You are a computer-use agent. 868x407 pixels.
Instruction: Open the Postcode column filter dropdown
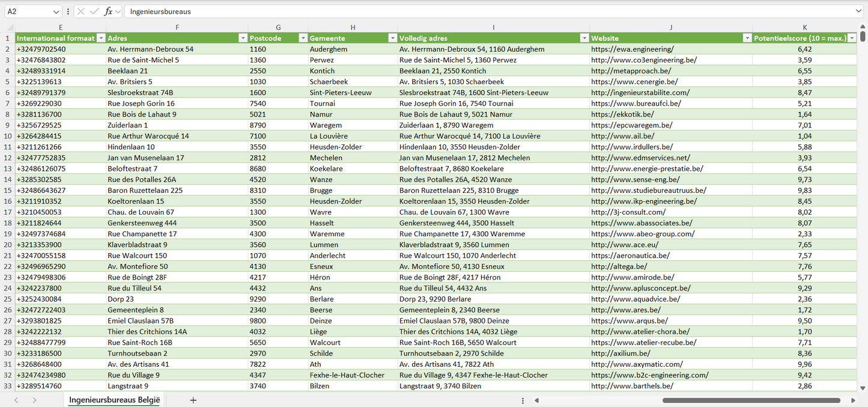(303, 38)
